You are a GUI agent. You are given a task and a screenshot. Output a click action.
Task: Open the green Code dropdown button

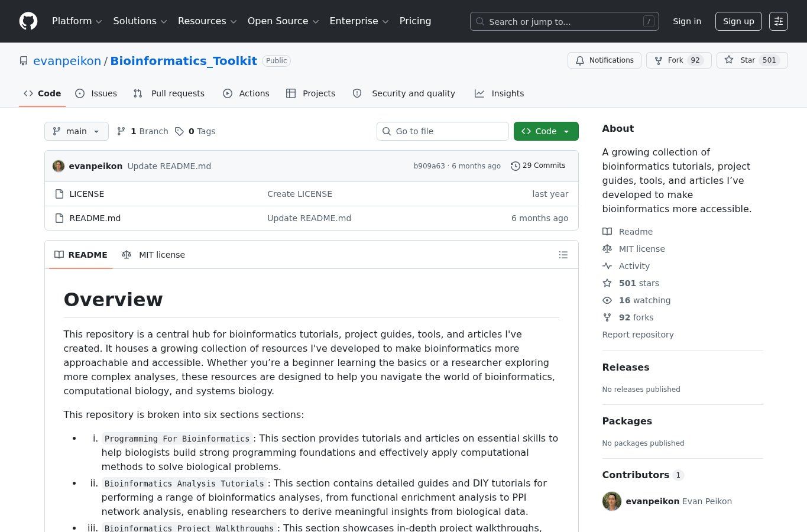point(546,131)
